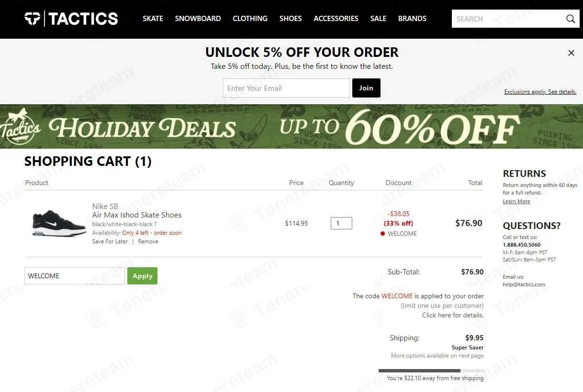Go to the Sale section

[x=378, y=19]
